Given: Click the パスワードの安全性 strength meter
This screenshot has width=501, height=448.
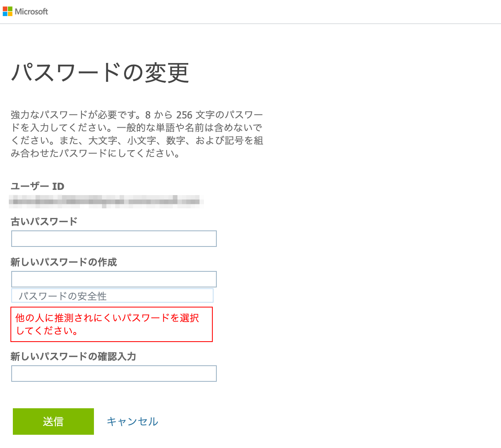Looking at the screenshot, I should pos(113,295).
